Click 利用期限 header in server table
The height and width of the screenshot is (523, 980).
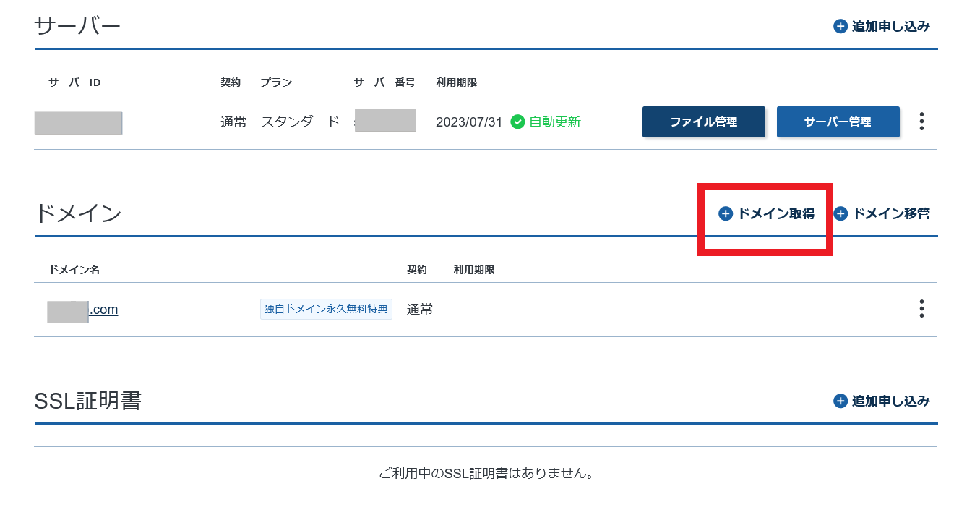point(457,82)
